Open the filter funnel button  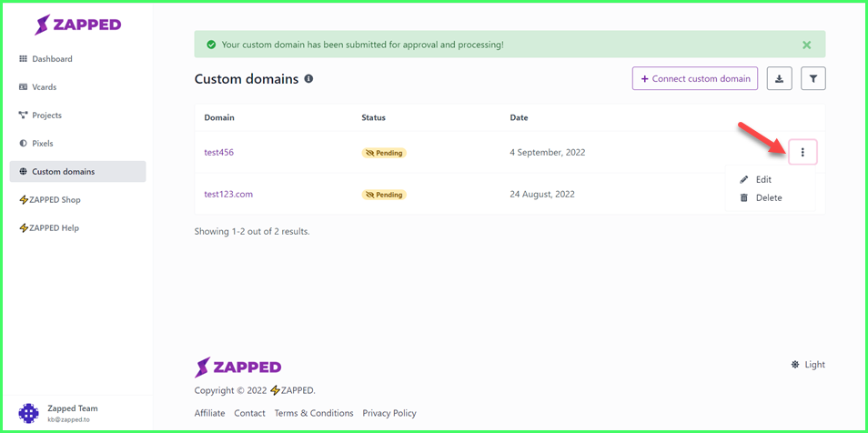point(813,78)
